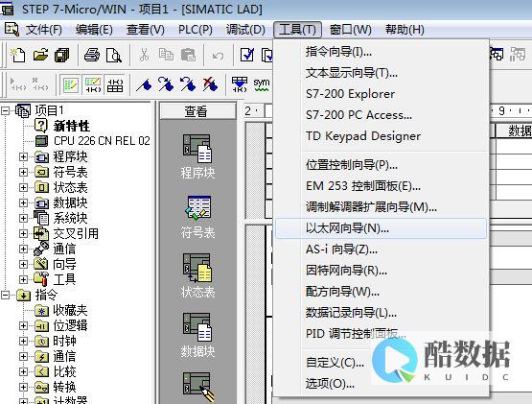Expand the 符号表 tree node

pyautogui.click(x=23, y=172)
